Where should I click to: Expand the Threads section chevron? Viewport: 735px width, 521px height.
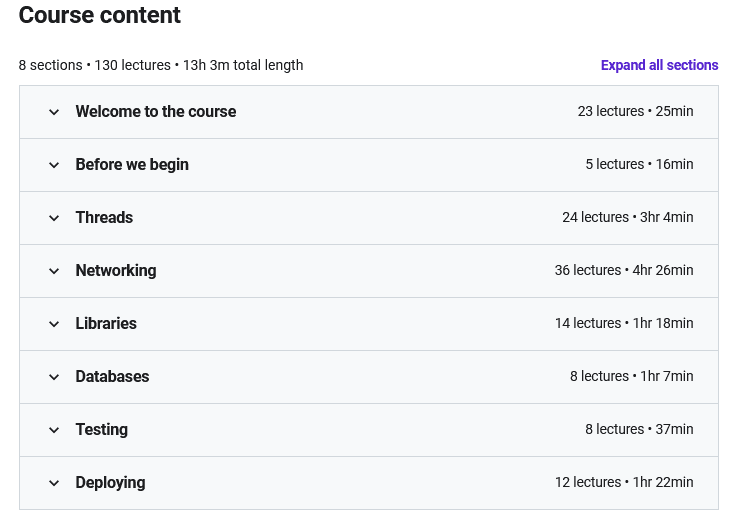[54, 218]
